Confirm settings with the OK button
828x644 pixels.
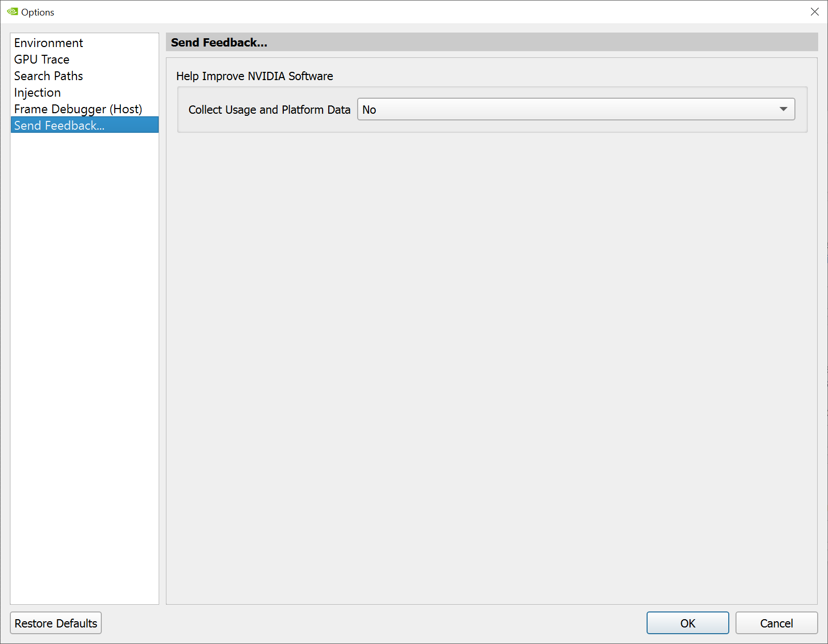(x=687, y=623)
